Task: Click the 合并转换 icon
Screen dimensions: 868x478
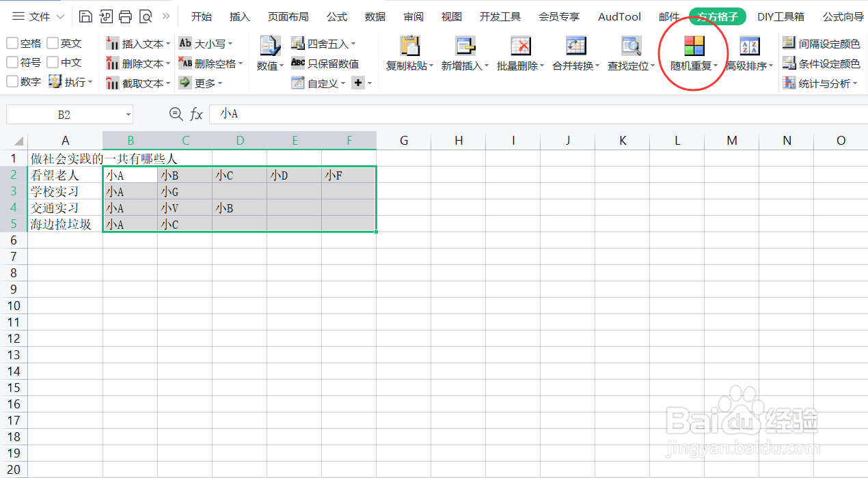Action: (576, 46)
